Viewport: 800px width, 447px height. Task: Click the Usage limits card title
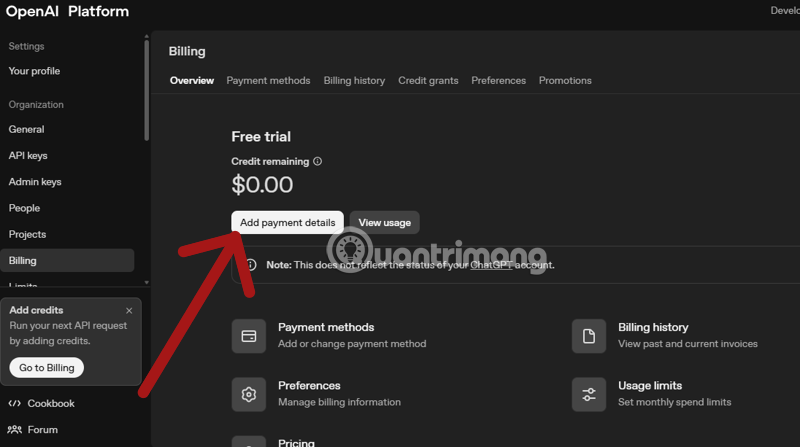click(650, 386)
